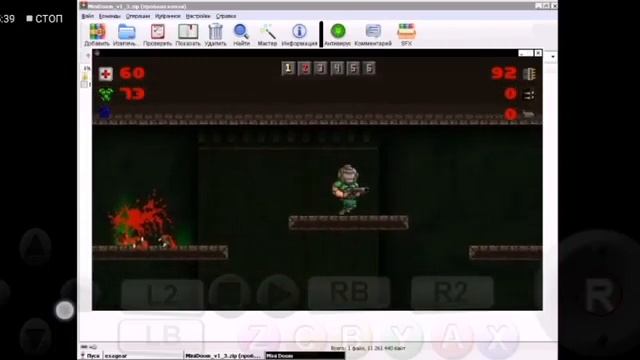Select weapon slot 3 in HUD

click(x=321, y=68)
